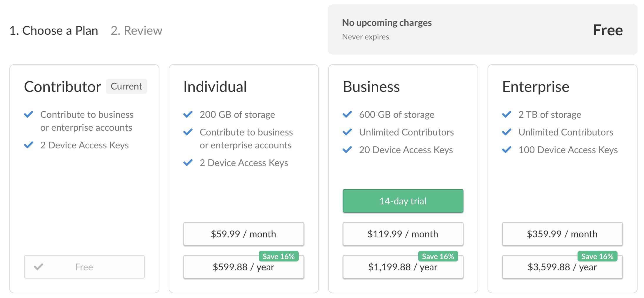Click the No upcoming charges summary panel
This screenshot has width=644, height=298.
[482, 29]
